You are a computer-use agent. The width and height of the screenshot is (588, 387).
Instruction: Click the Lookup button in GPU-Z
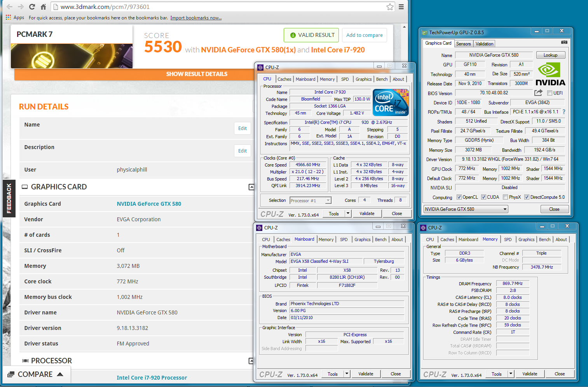pos(550,55)
